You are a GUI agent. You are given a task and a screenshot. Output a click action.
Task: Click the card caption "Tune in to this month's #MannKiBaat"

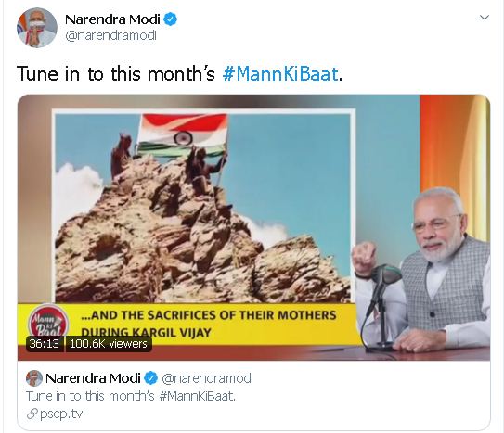(x=131, y=396)
